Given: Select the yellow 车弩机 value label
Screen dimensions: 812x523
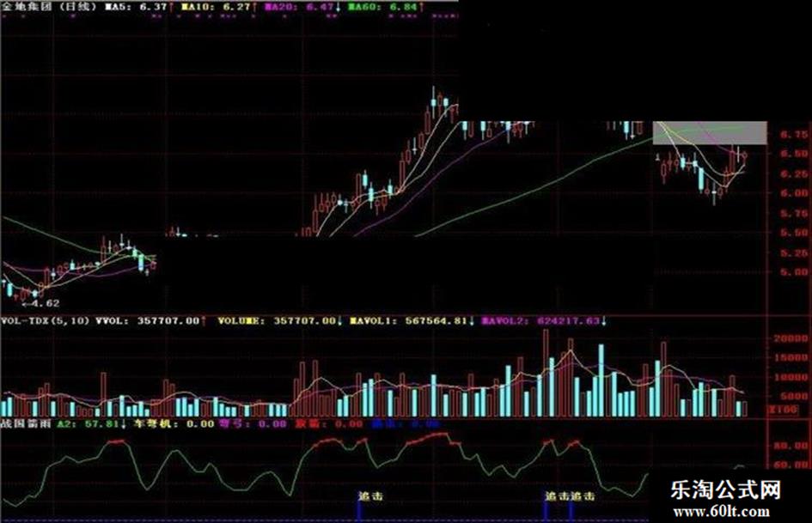Looking at the screenshot, I should point(174,423).
